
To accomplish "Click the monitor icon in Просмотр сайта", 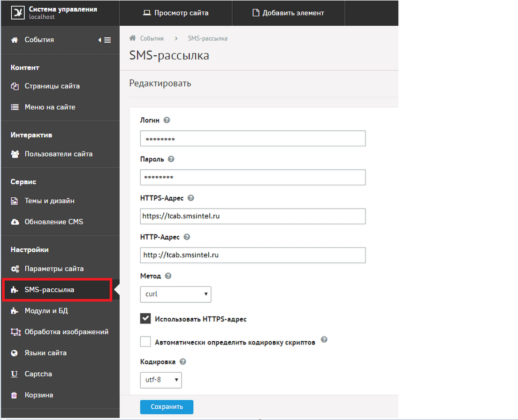I will (147, 13).
